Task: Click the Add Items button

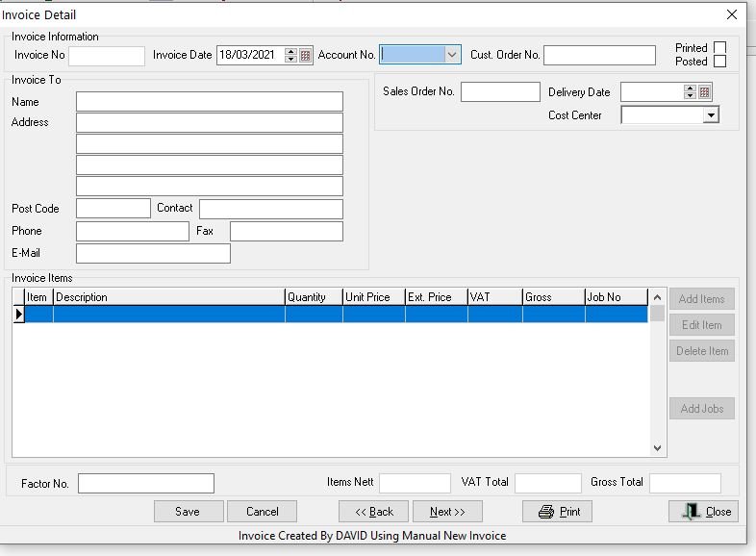Action: coord(702,299)
